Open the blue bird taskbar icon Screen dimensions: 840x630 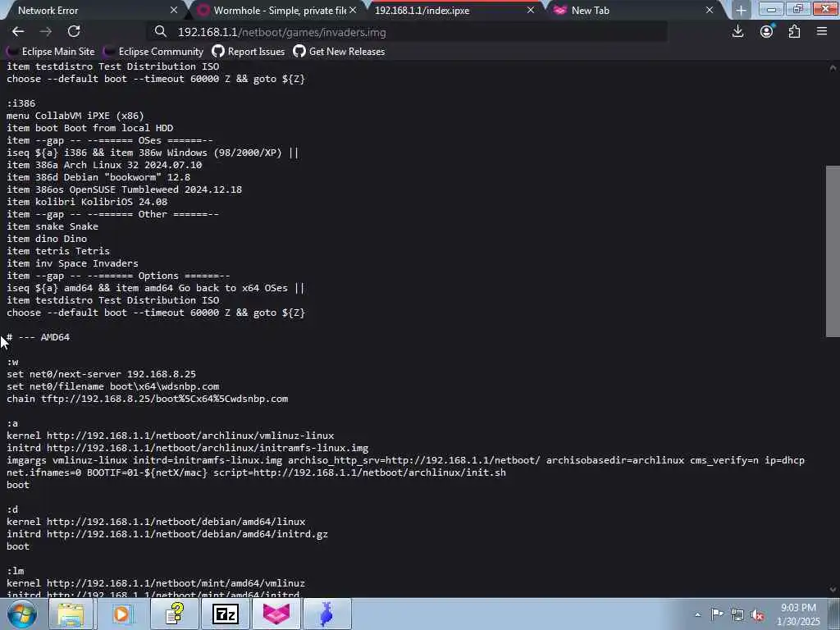326,614
